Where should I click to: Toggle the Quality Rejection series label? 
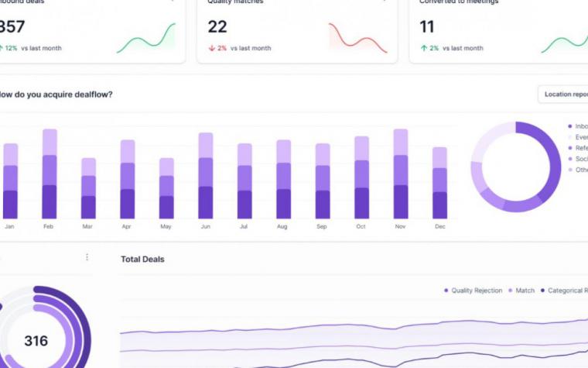click(x=477, y=291)
